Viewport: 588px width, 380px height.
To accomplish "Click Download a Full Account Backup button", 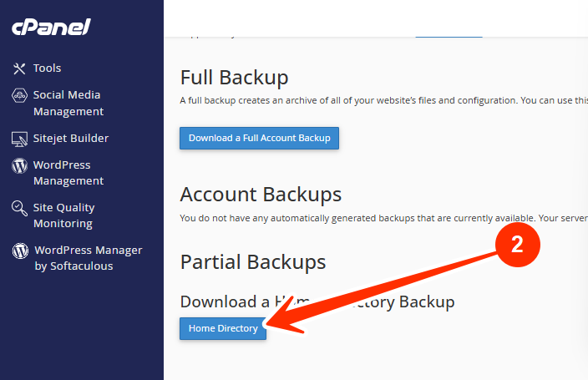I will pyautogui.click(x=259, y=138).
